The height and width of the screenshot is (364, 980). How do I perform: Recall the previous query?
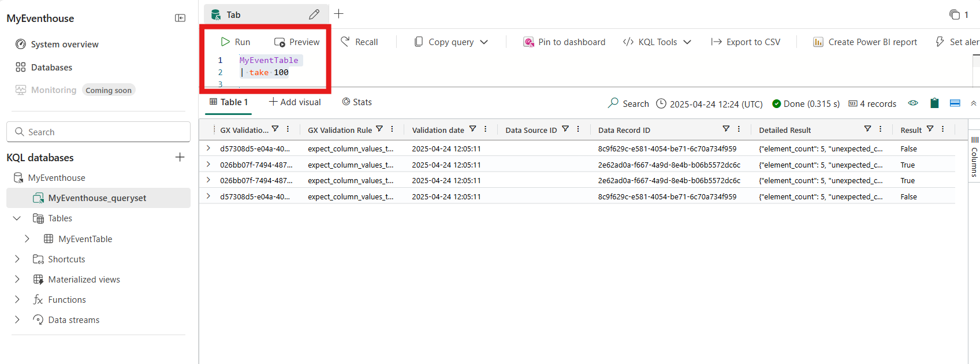tap(359, 42)
